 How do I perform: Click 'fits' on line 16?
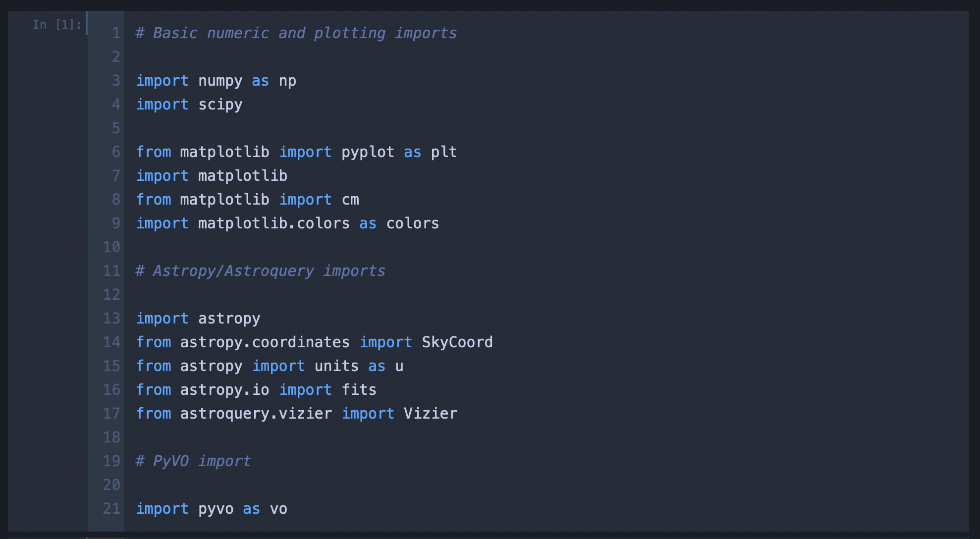click(x=359, y=390)
